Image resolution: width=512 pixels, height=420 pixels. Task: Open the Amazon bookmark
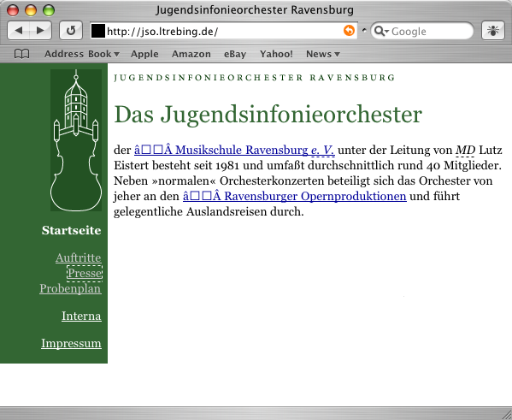coord(191,54)
